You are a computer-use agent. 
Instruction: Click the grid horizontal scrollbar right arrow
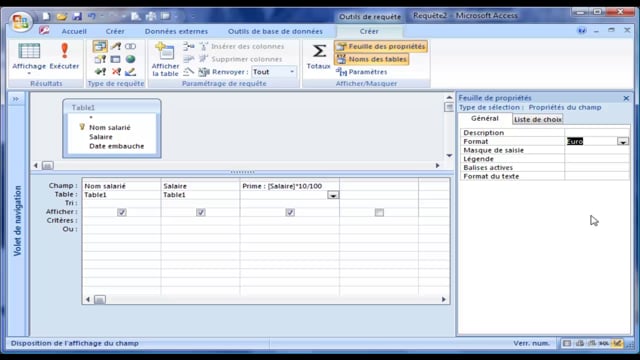(444, 300)
